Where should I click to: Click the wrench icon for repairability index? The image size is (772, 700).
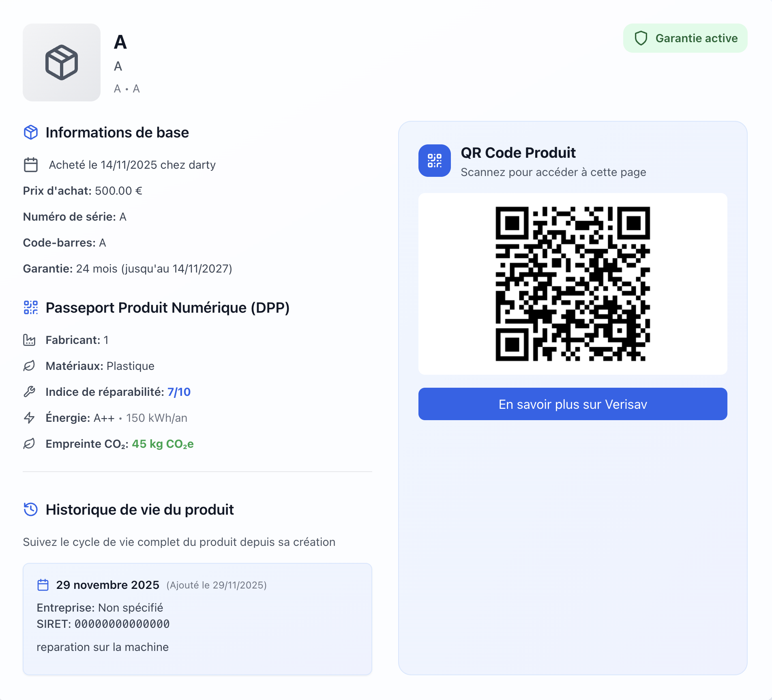point(29,392)
